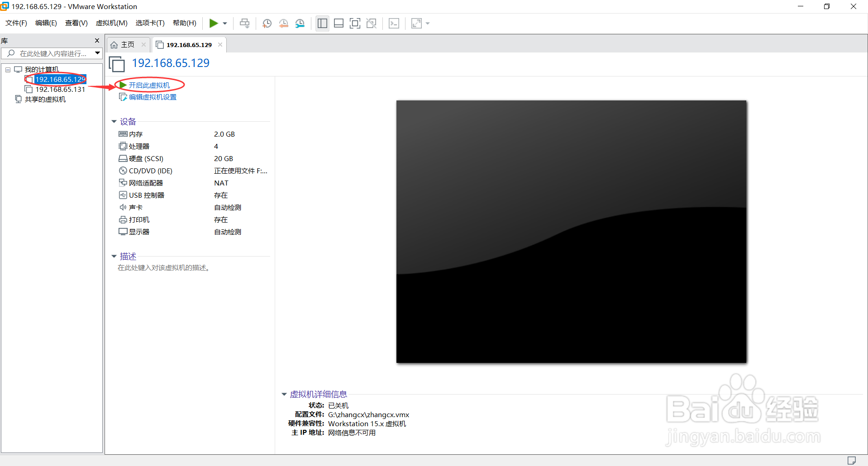This screenshot has width=868, height=466.
Task: Toggle free stretch display mode
Action: [x=415, y=23]
